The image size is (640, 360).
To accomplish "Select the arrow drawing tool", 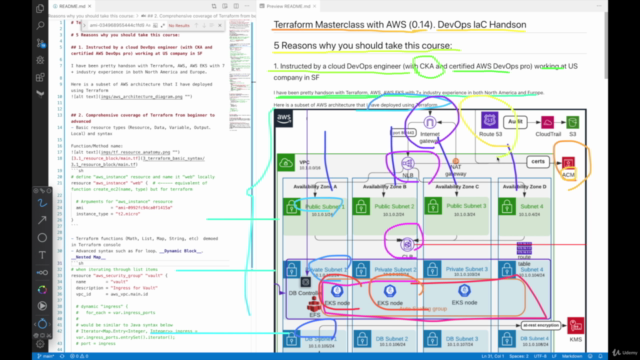I will click(x=42, y=220).
